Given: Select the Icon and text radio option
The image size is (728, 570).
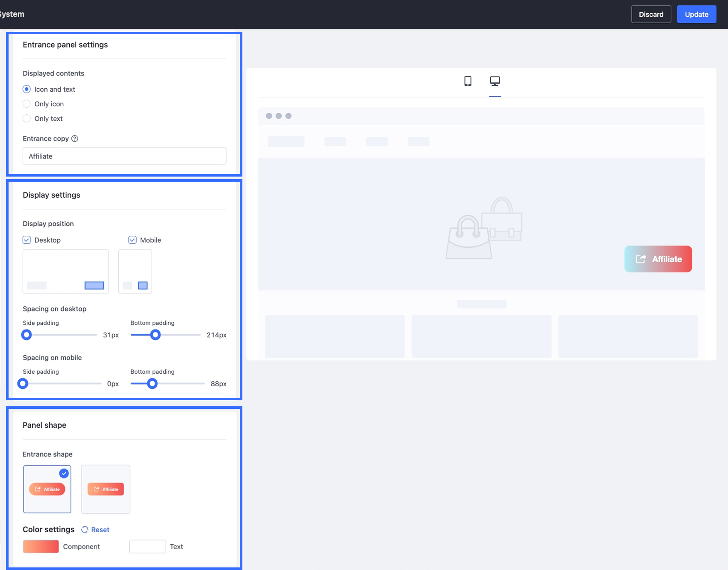Looking at the screenshot, I should pos(27,89).
